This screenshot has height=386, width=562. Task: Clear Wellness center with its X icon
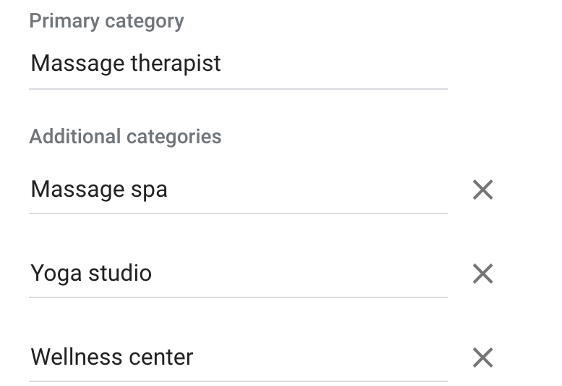[x=483, y=357]
